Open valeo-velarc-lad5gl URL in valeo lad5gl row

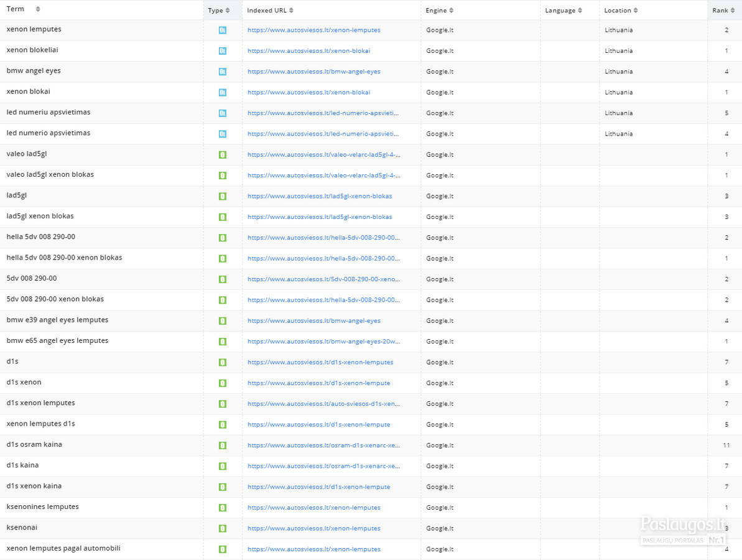click(x=323, y=155)
